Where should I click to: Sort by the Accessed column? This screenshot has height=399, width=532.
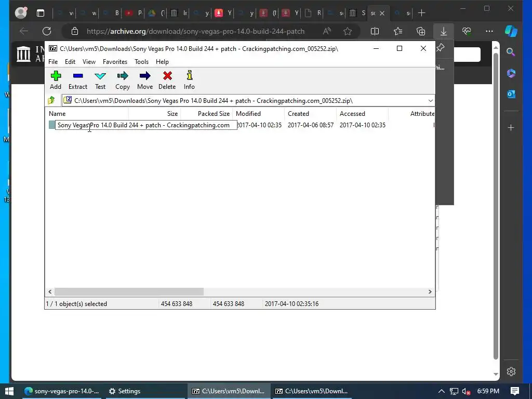tap(362, 114)
